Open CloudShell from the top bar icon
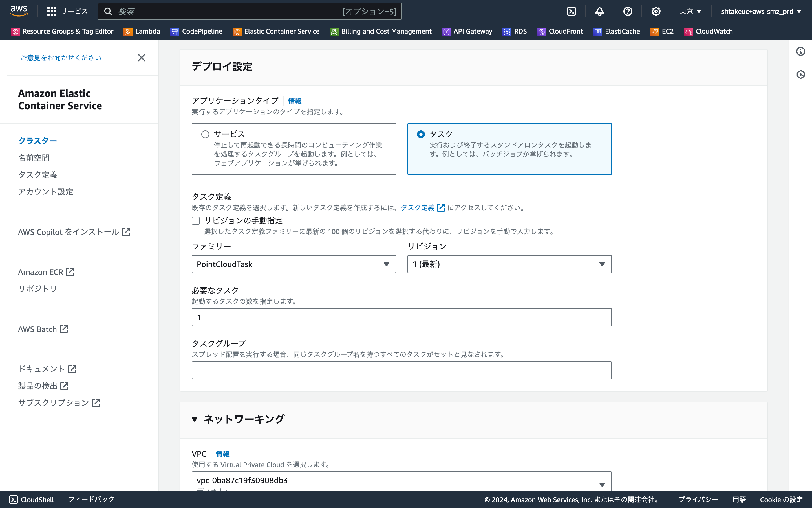This screenshot has height=508, width=812. tap(572, 11)
